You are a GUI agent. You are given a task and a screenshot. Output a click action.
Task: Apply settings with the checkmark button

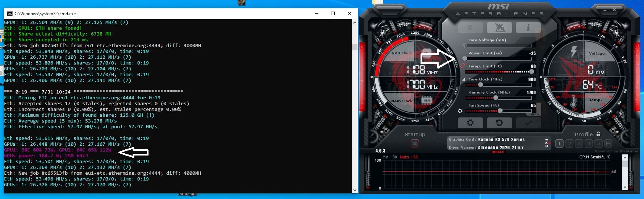pos(528,123)
